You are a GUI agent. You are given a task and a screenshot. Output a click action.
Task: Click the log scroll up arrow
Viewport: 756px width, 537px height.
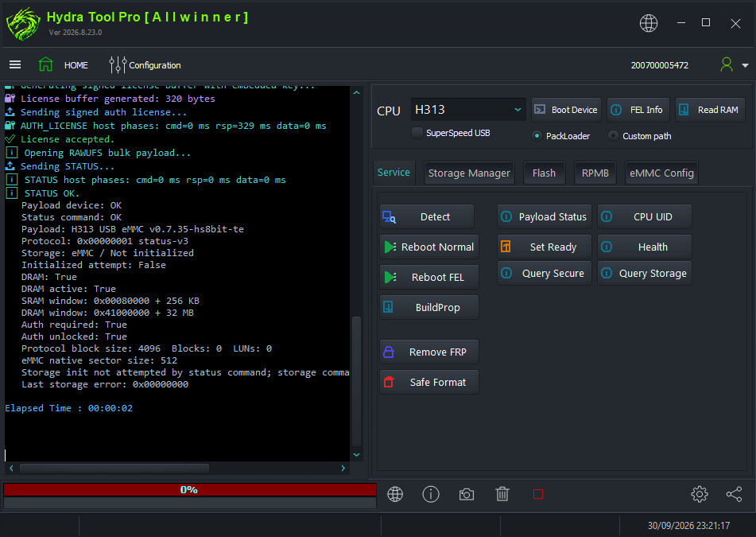pos(356,92)
